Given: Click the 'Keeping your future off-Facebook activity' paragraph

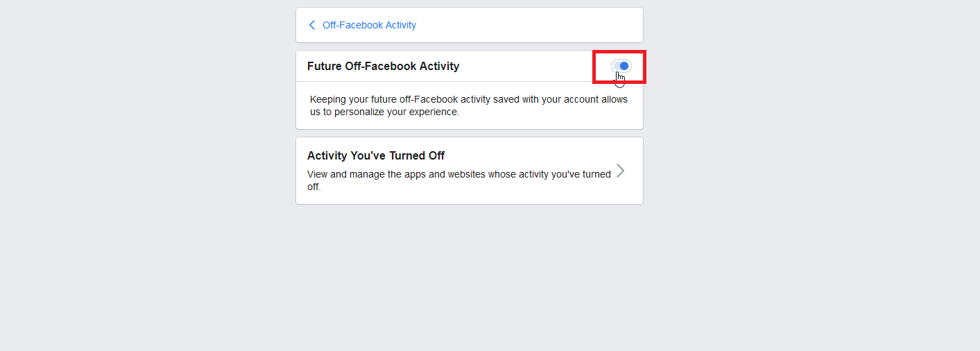Looking at the screenshot, I should (x=469, y=105).
